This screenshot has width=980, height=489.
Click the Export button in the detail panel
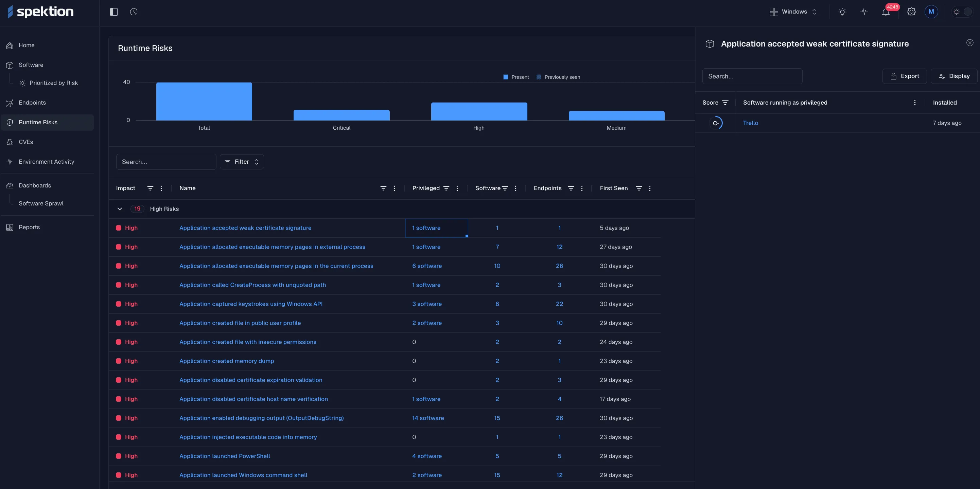coord(905,76)
